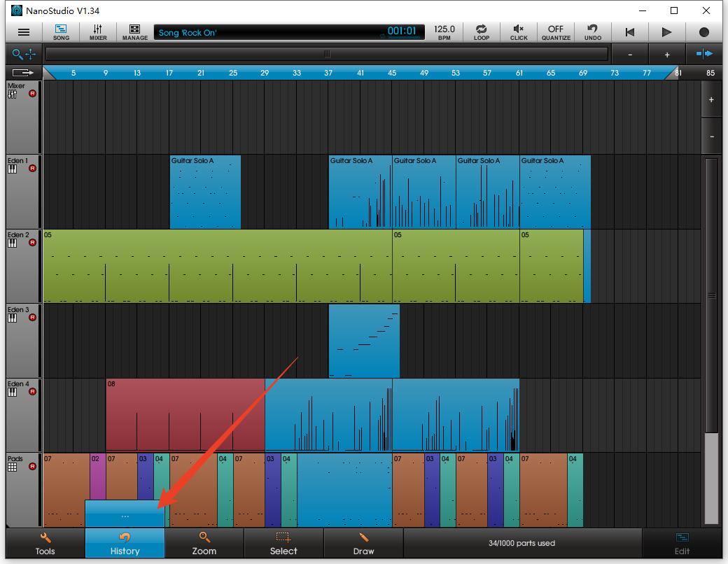Select the Zoom magnifier tool

click(x=204, y=543)
